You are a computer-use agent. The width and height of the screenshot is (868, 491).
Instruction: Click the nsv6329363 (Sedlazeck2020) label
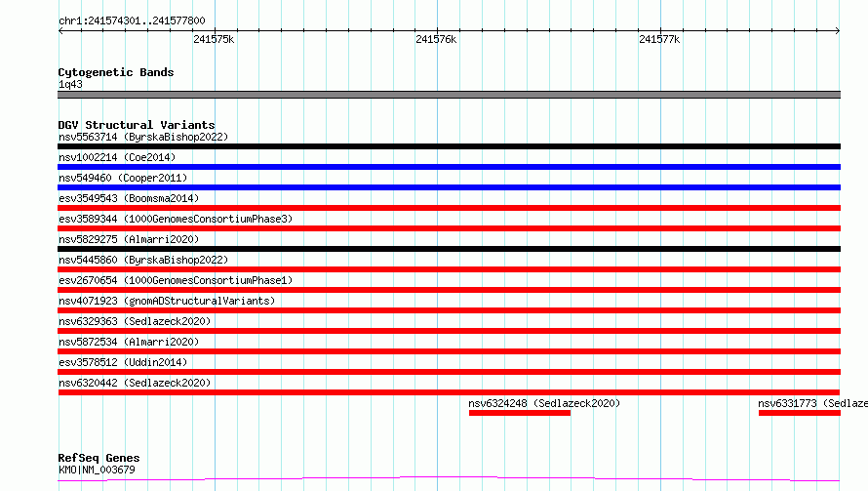(135, 321)
